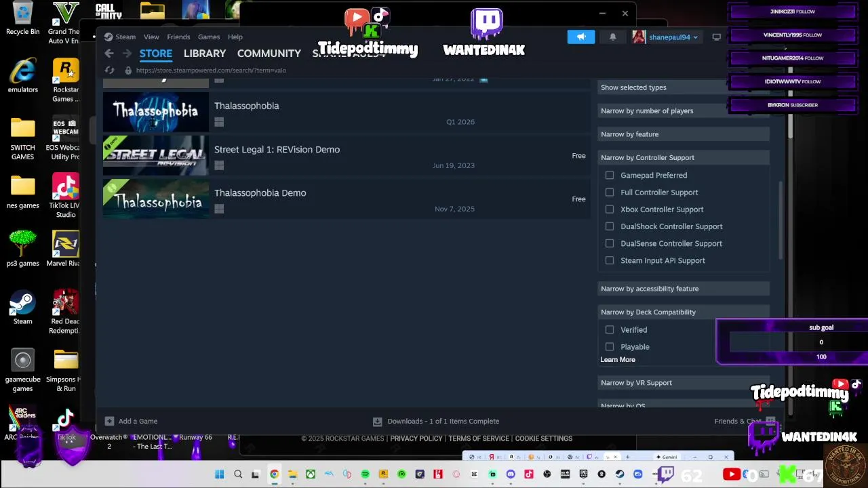Open the SWITCH GAMES desktop folder
The width and height of the screenshot is (868, 488).
(x=22, y=138)
